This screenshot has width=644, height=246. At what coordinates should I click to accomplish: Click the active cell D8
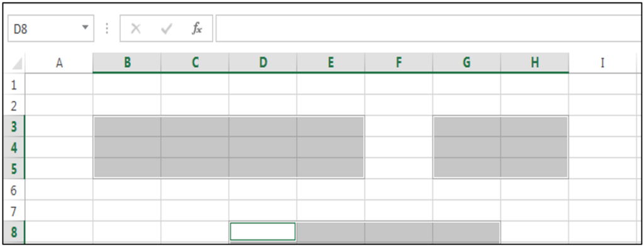click(x=263, y=232)
